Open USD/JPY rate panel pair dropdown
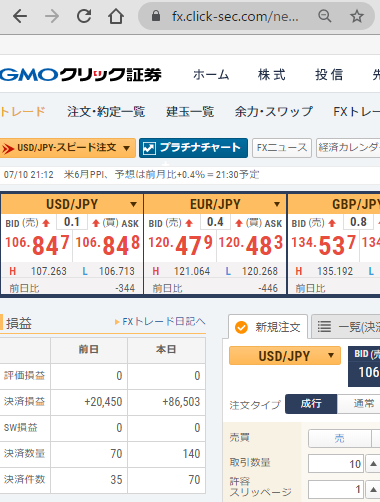The height and width of the screenshot is (502, 380). click(x=133, y=204)
